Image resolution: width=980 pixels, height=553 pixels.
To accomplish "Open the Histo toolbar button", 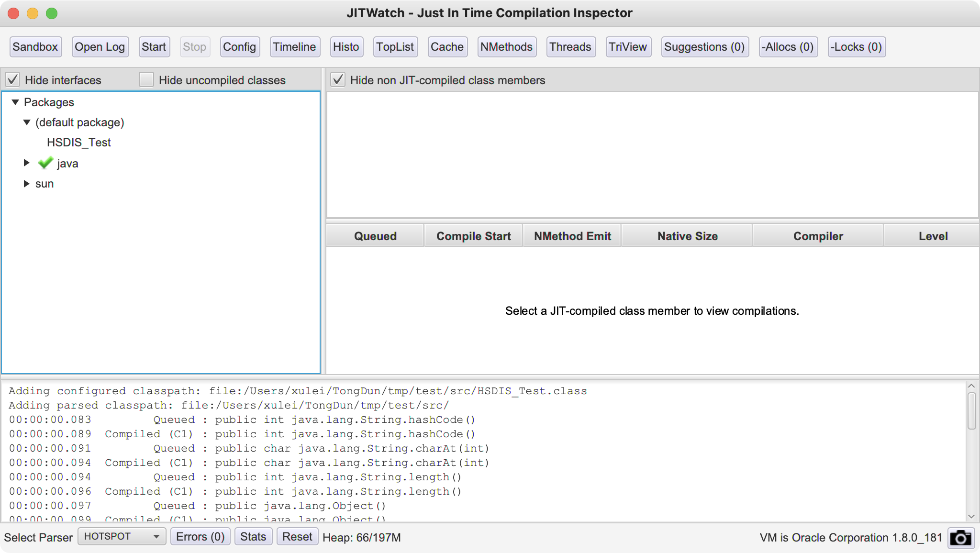I will (x=345, y=47).
